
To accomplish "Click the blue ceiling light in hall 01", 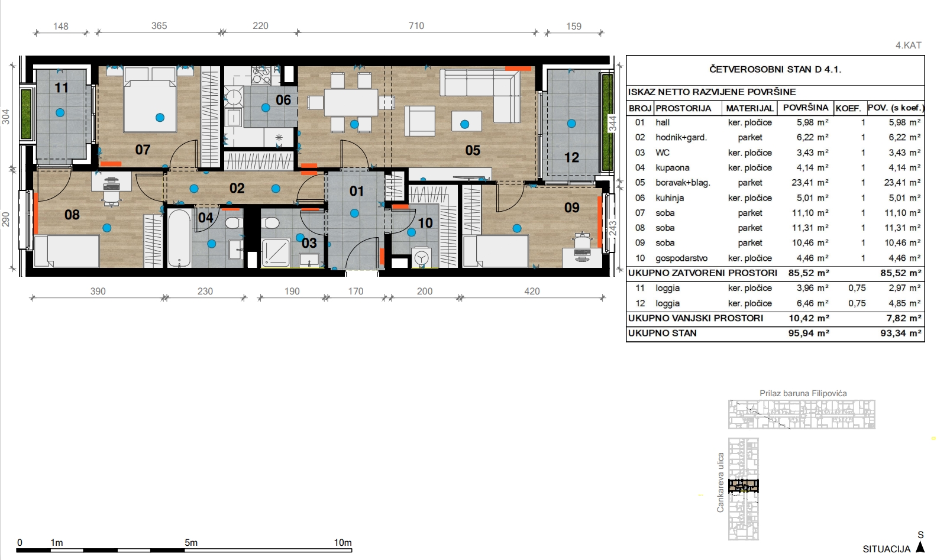I will point(354,213).
